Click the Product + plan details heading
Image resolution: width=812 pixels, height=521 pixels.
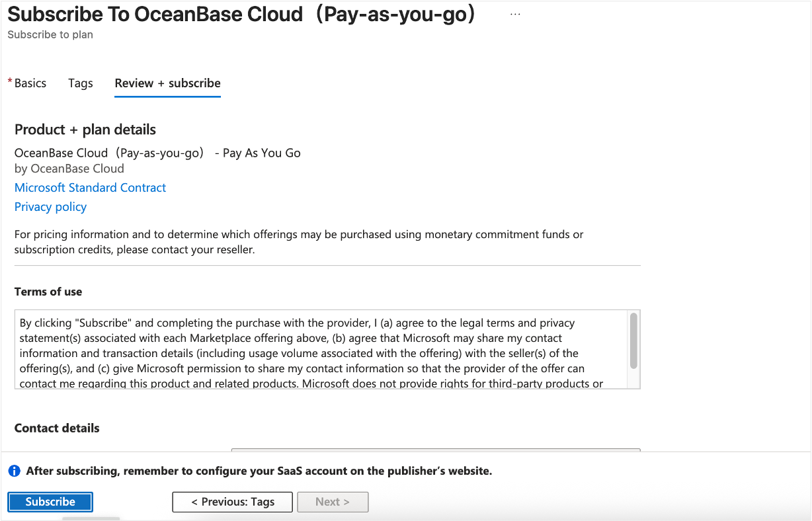coord(85,130)
